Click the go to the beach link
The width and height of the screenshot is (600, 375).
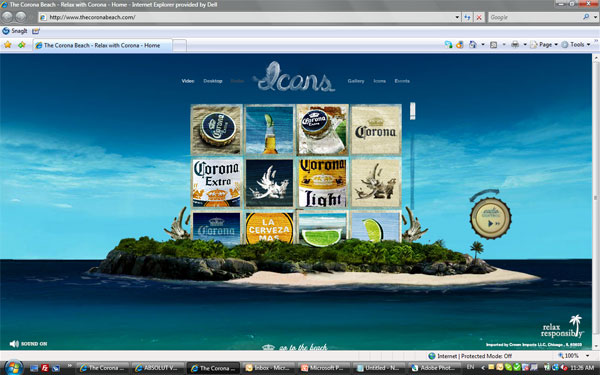tap(295, 347)
